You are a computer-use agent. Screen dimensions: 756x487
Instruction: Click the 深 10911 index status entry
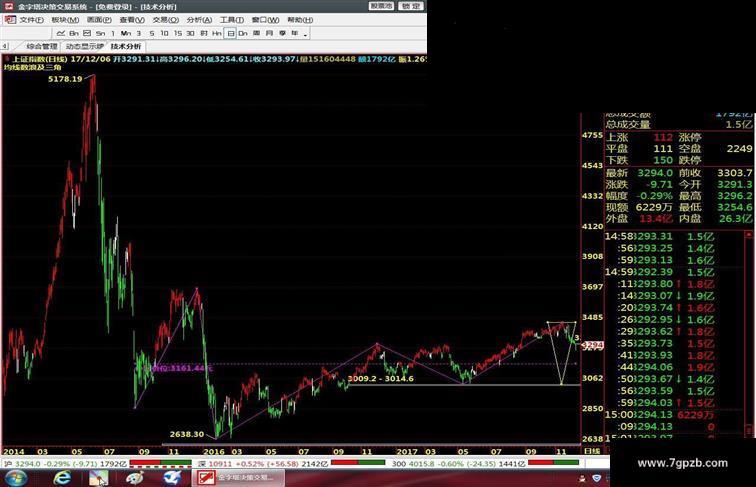pyautogui.click(x=263, y=463)
